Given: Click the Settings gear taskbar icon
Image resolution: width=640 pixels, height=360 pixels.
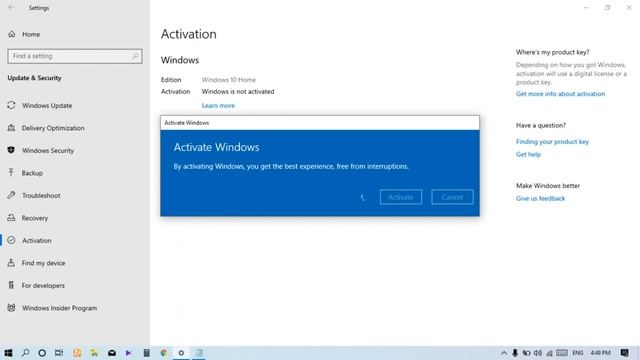Looking at the screenshot, I should coord(181,353).
